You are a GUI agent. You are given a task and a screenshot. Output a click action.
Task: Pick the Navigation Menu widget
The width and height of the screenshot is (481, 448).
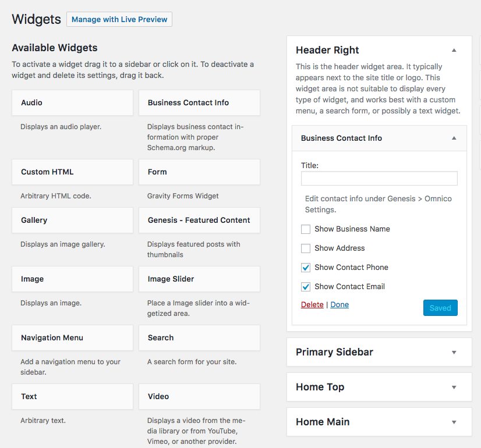72,337
